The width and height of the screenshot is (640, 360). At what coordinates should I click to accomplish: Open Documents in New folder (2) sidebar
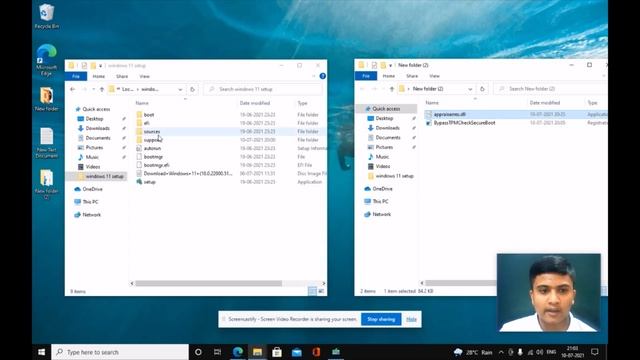388,138
